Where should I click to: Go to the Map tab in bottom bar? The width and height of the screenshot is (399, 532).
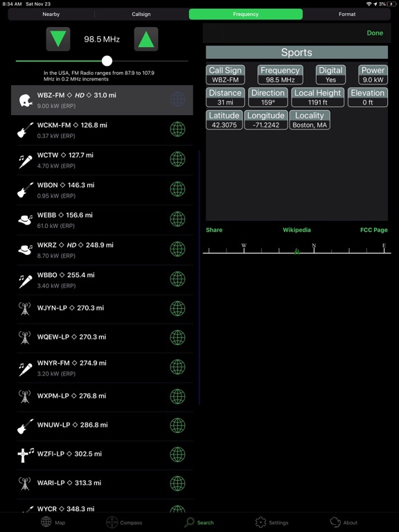pos(53,522)
